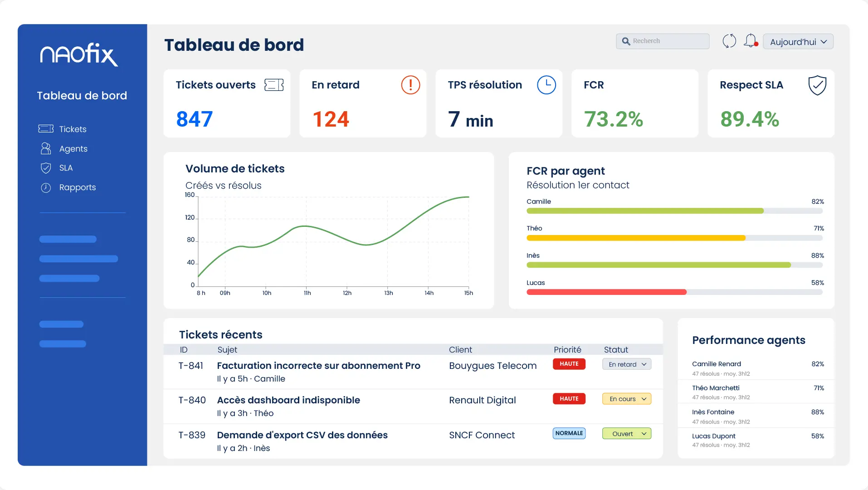The image size is (868, 490).
Task: Click the TPS résolution value 7 min
Action: pos(470,120)
